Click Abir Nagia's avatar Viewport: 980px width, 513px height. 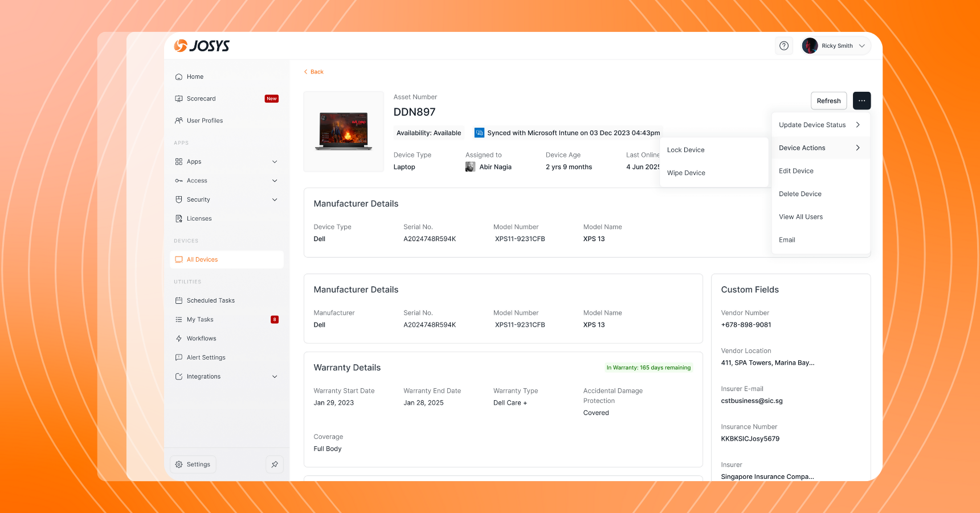[470, 167]
